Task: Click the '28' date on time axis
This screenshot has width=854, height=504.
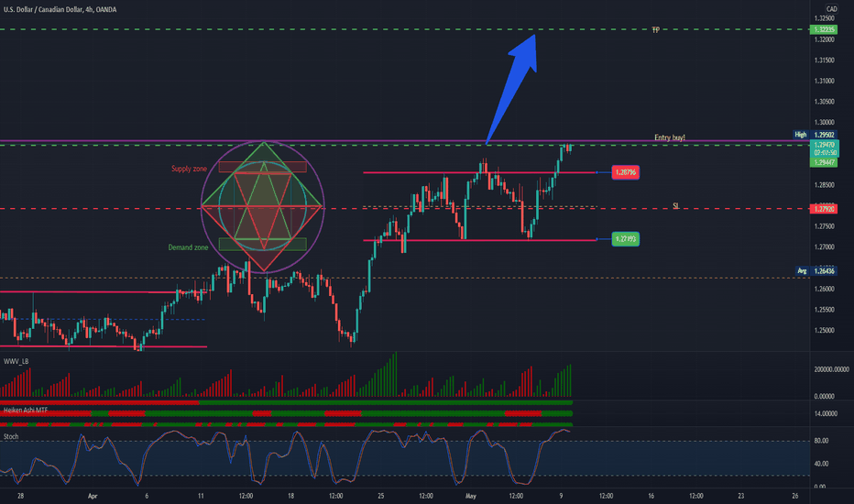Action: [x=20, y=497]
